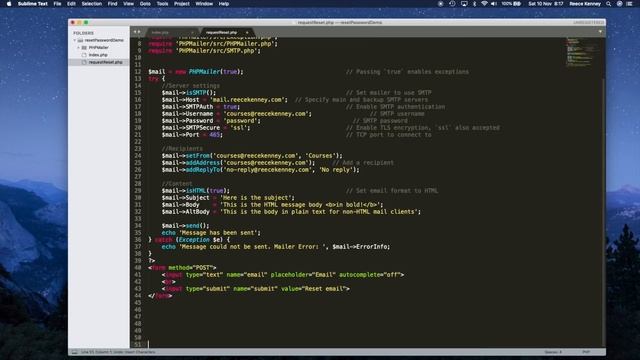Click the 'mail.reecekenney.com' host string

click(247, 100)
